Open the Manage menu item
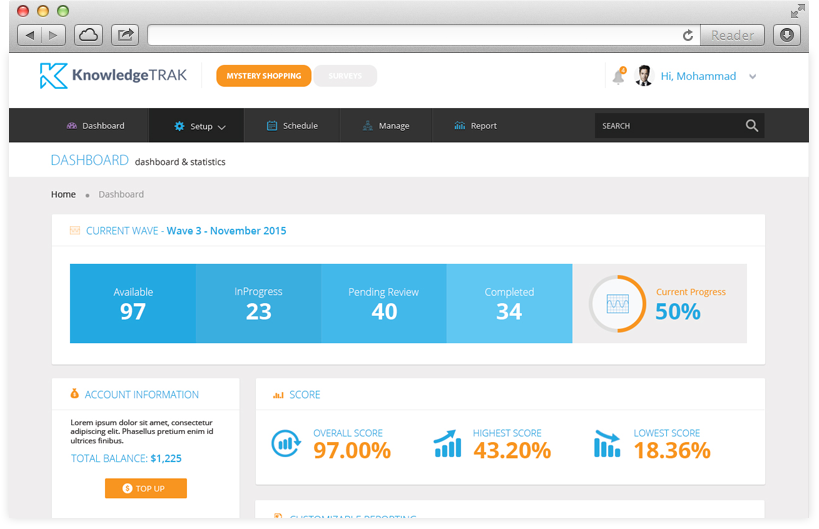The image size is (819, 529). coord(386,126)
